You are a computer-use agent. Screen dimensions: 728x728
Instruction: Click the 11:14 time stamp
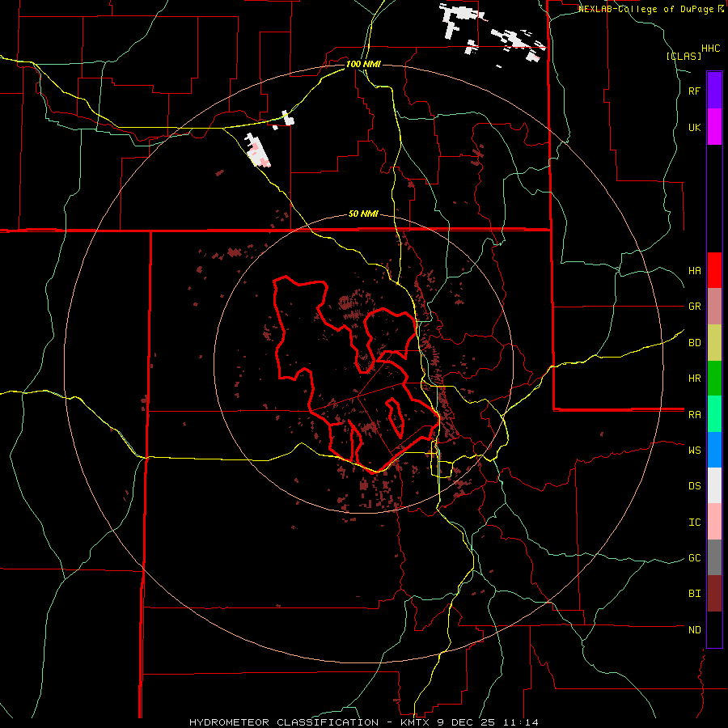[x=520, y=722]
